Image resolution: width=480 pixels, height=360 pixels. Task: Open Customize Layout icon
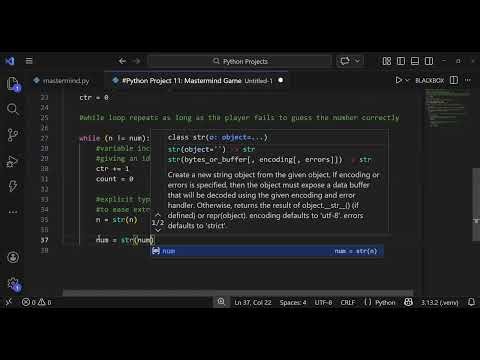pyautogui.click(x=387, y=61)
